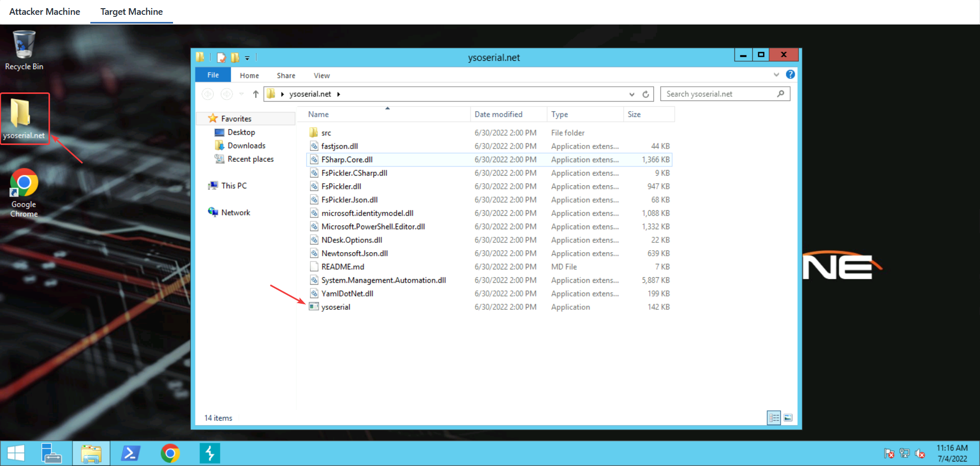The width and height of the screenshot is (980, 466).
Task: Open Server Manager on the taskbar
Action: pos(51,453)
